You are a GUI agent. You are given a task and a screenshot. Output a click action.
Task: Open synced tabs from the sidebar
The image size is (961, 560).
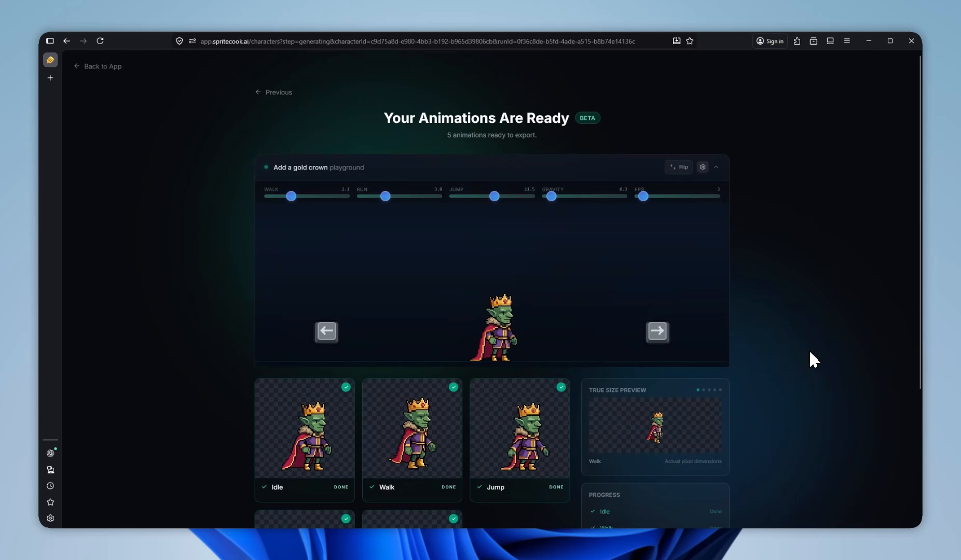(x=50, y=470)
